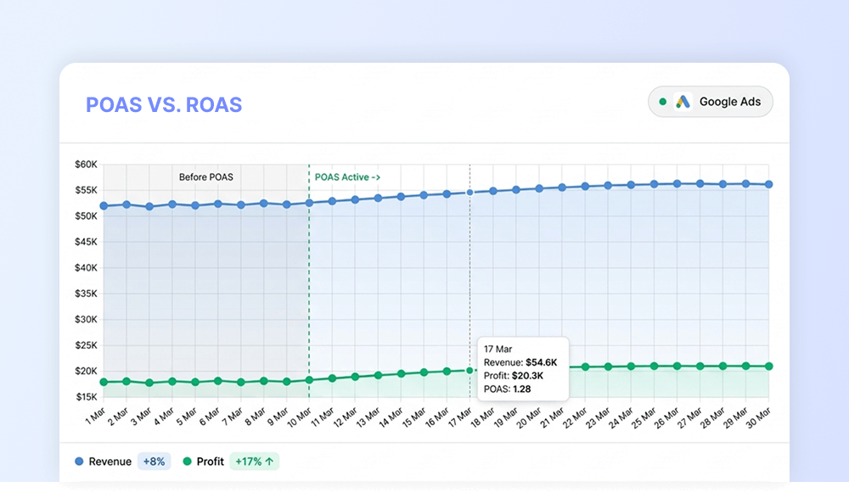Click the 14 Mar x-axis label
This screenshot has width=849, height=504.
391,417
